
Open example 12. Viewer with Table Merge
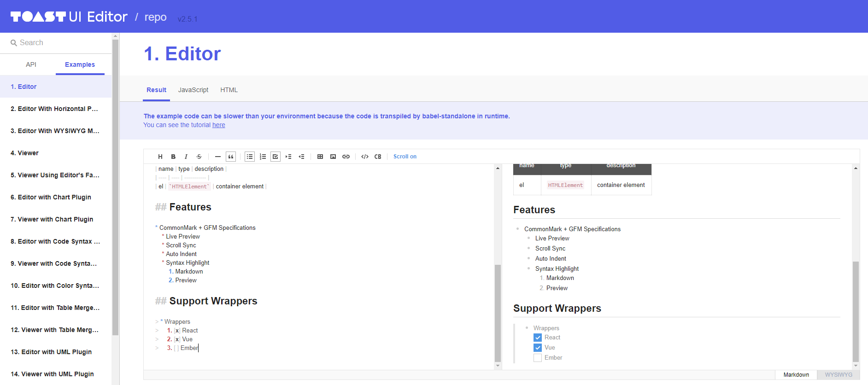pyautogui.click(x=56, y=330)
